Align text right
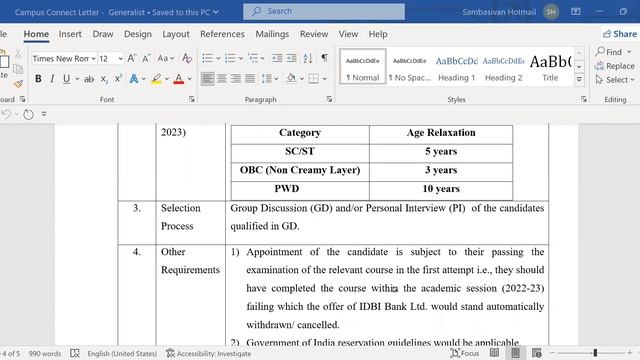Image resolution: width=640 pixels, height=360 pixels. point(236,78)
